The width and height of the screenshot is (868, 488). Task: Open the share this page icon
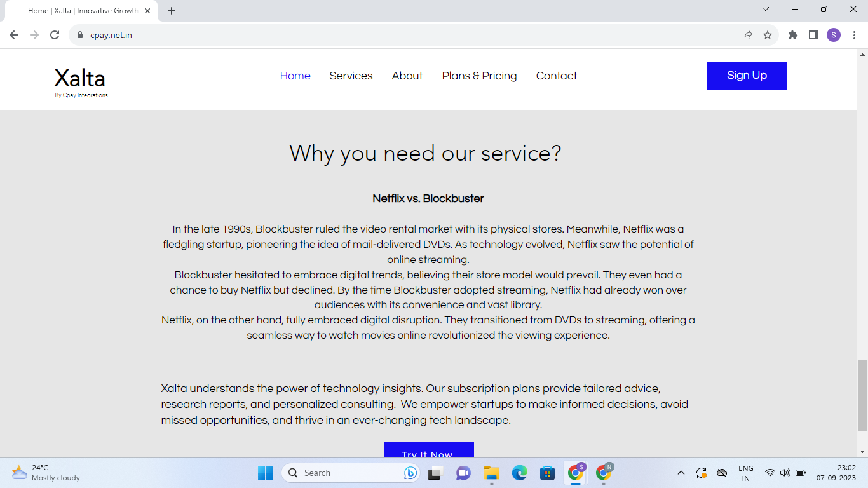pos(747,35)
